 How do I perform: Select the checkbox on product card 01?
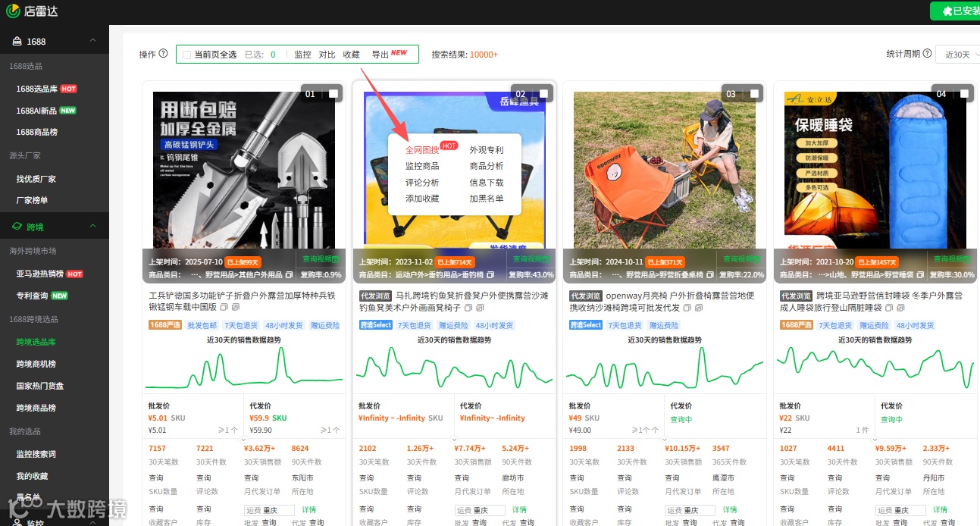(x=333, y=94)
